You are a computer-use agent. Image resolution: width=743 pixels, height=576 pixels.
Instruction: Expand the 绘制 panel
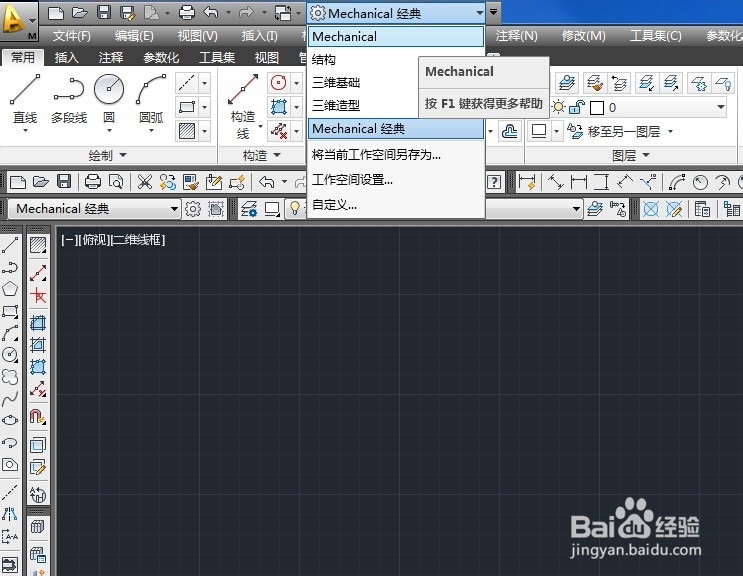[x=108, y=155]
